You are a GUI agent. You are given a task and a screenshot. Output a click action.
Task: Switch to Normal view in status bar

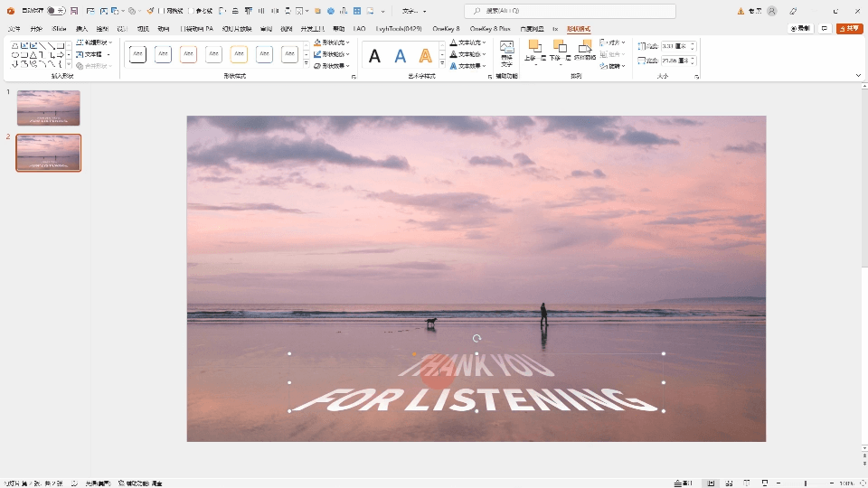(711, 483)
